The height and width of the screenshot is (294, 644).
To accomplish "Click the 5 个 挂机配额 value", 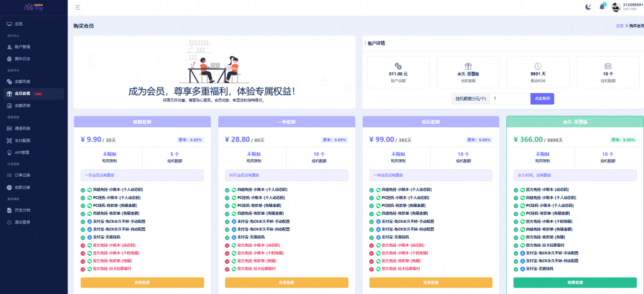I will pos(175,154).
